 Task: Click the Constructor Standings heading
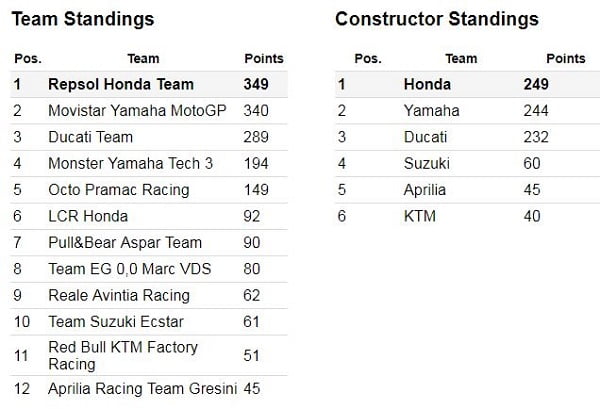(x=436, y=19)
